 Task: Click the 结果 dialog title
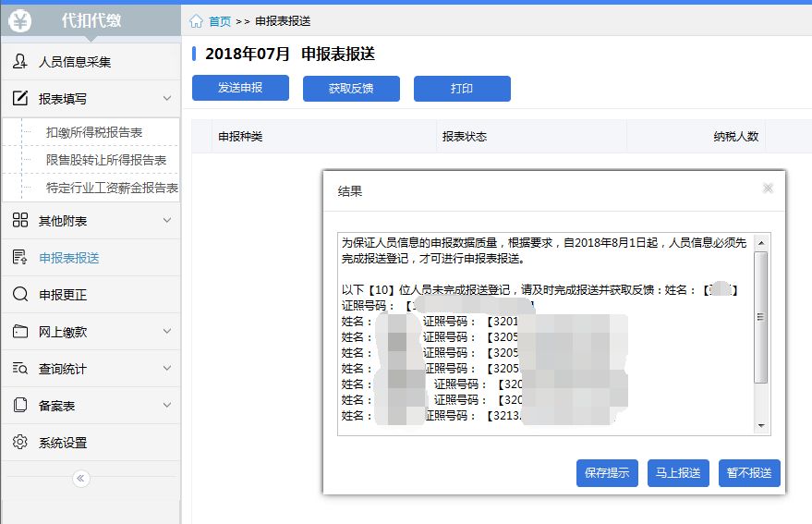[x=350, y=191]
